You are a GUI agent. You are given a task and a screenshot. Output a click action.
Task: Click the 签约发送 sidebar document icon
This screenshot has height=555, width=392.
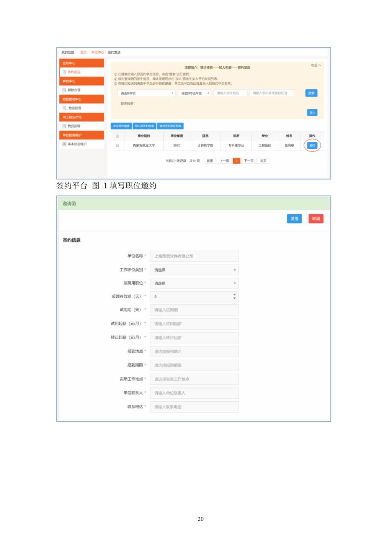[x=64, y=72]
